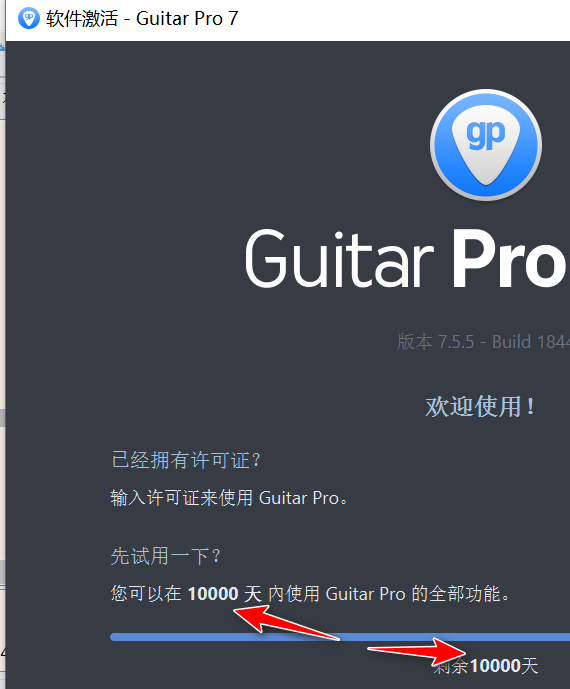Click the Guitar Pro title bar icon
Viewport: 570px width, 689px height.
pos(29,18)
